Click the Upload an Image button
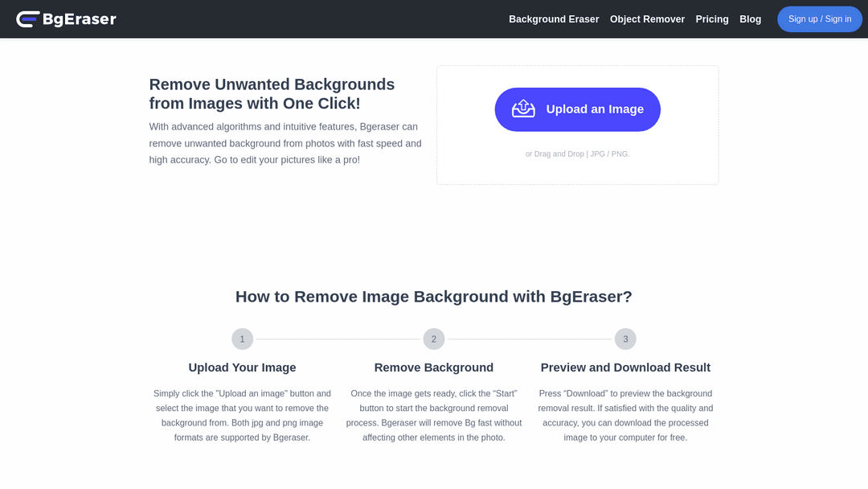This screenshot has width=868, height=489. [x=577, y=109]
